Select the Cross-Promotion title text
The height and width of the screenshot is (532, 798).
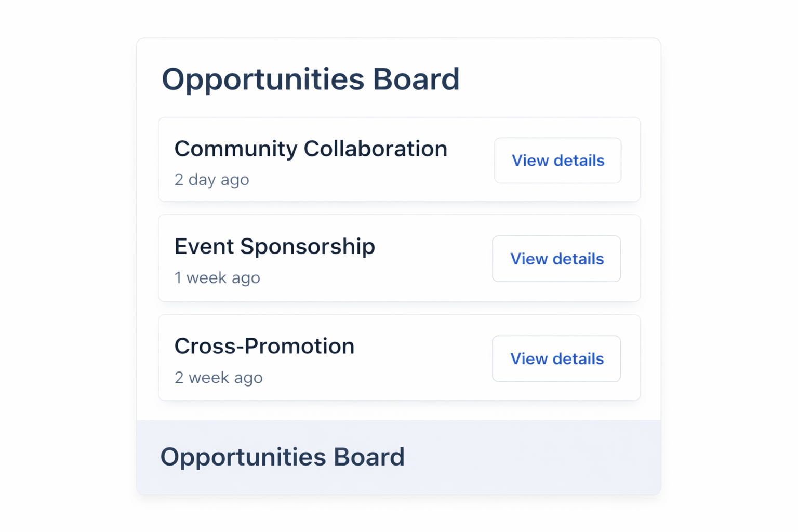pyautogui.click(x=264, y=347)
